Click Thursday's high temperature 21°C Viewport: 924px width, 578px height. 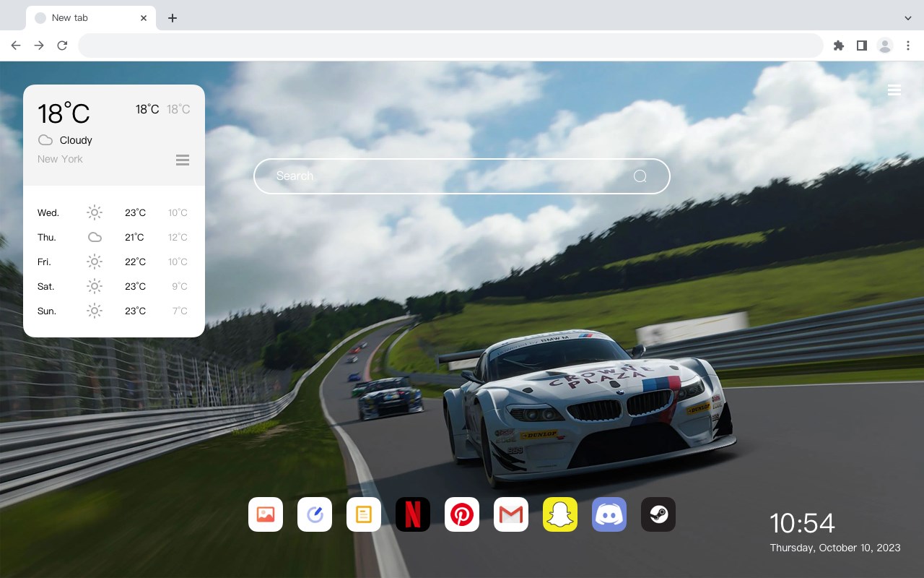(x=134, y=237)
